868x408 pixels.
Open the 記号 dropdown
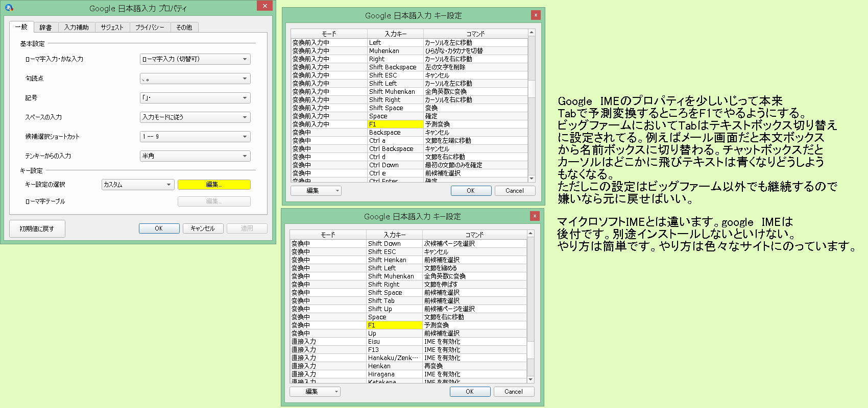click(195, 98)
